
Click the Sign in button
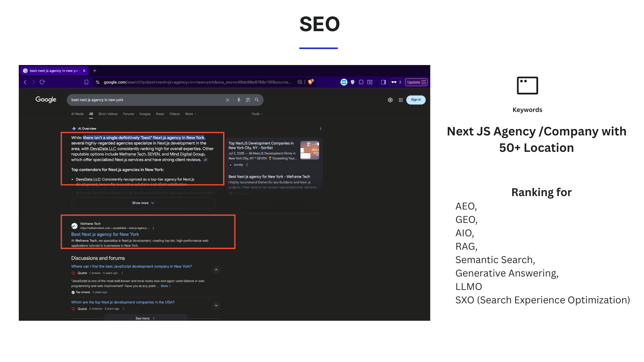[416, 100]
